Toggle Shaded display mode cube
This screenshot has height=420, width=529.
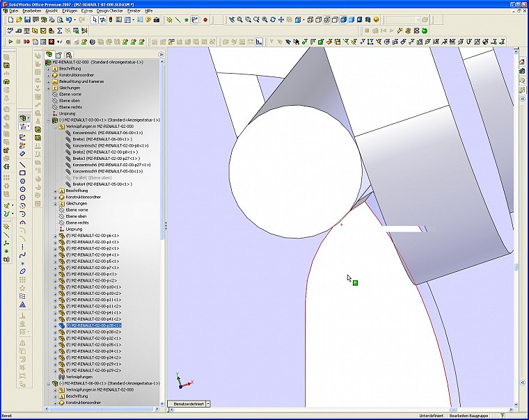coord(352,20)
